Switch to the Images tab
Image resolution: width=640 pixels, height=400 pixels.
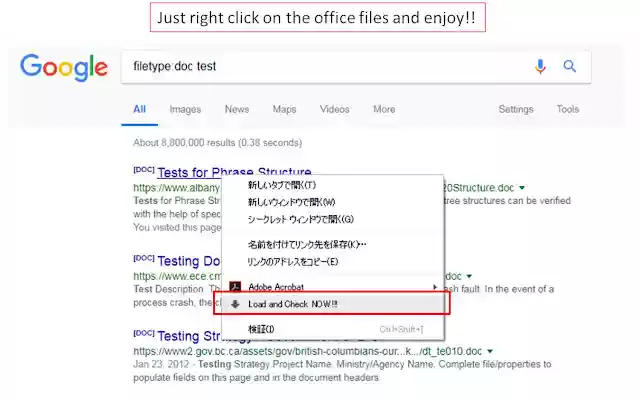(185, 109)
